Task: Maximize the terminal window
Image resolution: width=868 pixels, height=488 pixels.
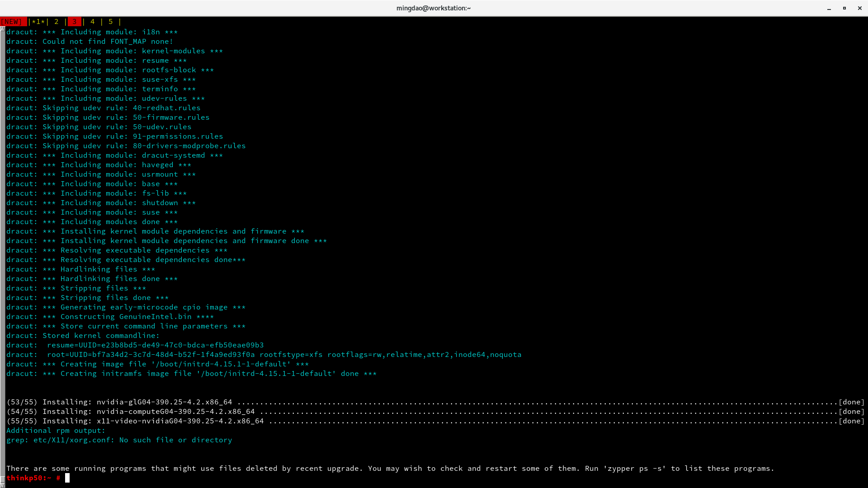Action: [844, 8]
